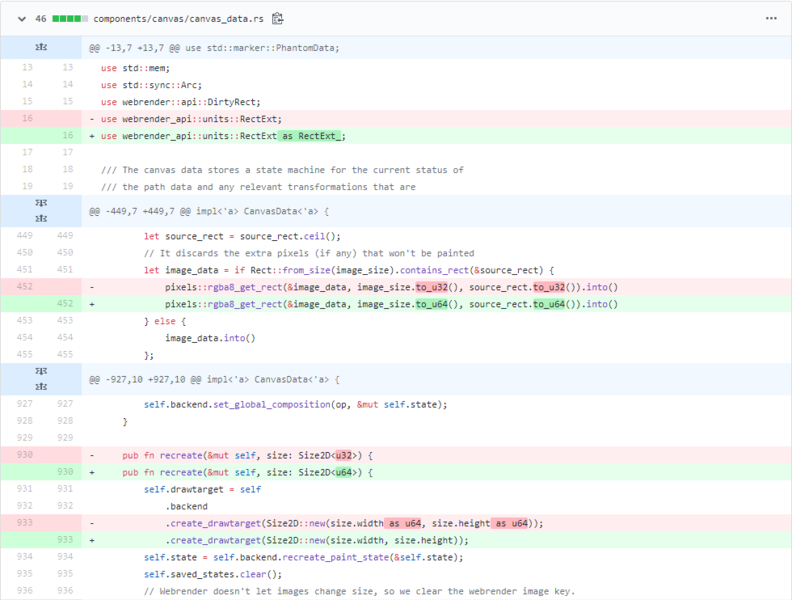
Task: Click the removed line with image_size.to_u32()
Action: pos(391,287)
